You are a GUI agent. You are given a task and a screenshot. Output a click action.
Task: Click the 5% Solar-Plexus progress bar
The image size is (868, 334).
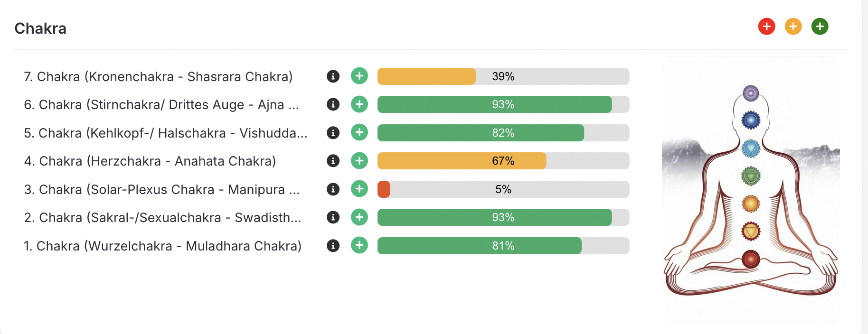[503, 189]
